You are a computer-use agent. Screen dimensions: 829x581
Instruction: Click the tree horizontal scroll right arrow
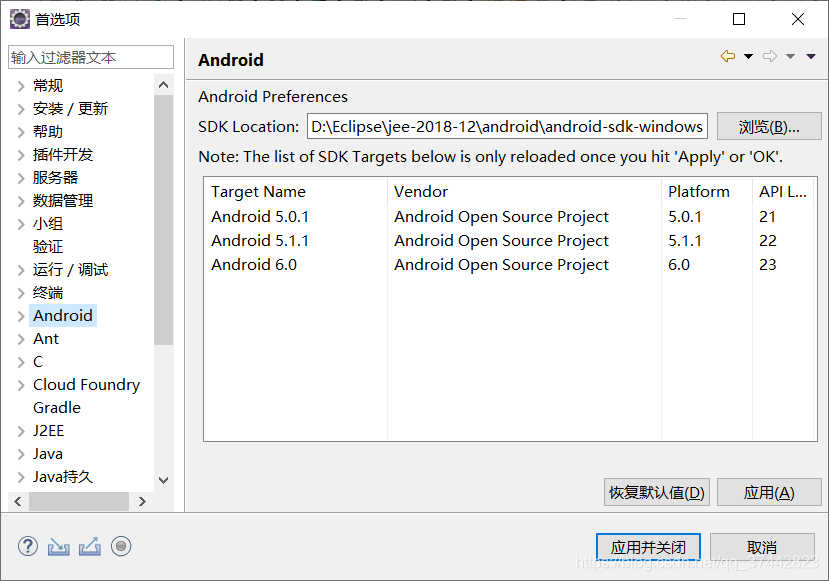(x=142, y=501)
